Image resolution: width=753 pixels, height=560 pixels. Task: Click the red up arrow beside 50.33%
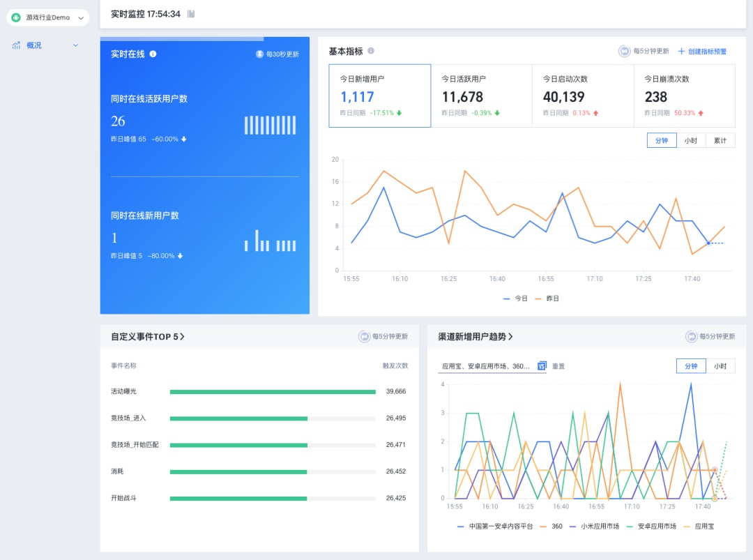tap(701, 113)
